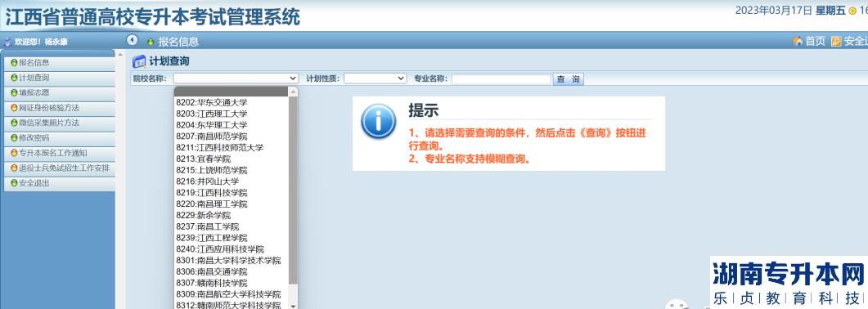Select 8211:江西科技师范大学 from the list

pos(231,148)
